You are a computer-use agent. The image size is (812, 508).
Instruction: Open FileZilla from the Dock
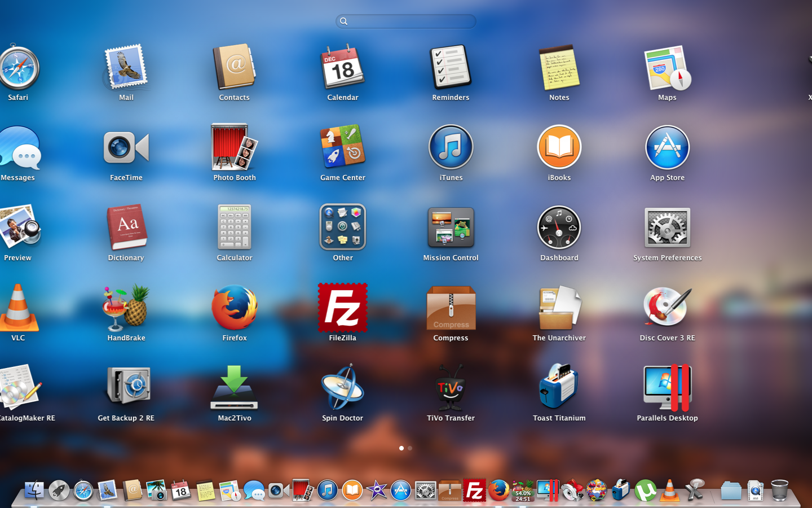(x=474, y=491)
